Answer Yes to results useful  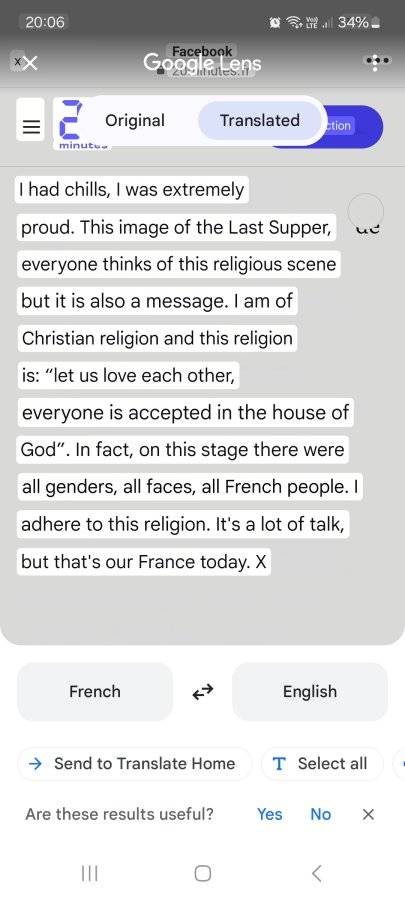pos(270,814)
